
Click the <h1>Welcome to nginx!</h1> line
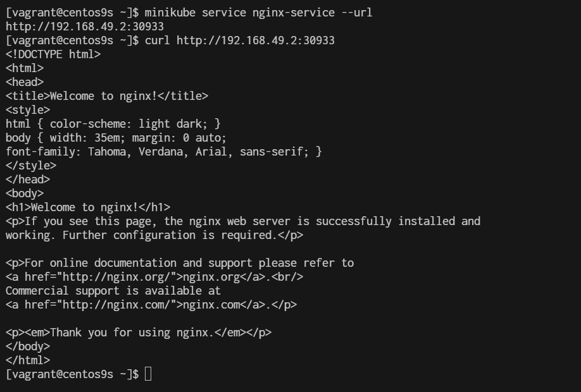(x=88, y=207)
